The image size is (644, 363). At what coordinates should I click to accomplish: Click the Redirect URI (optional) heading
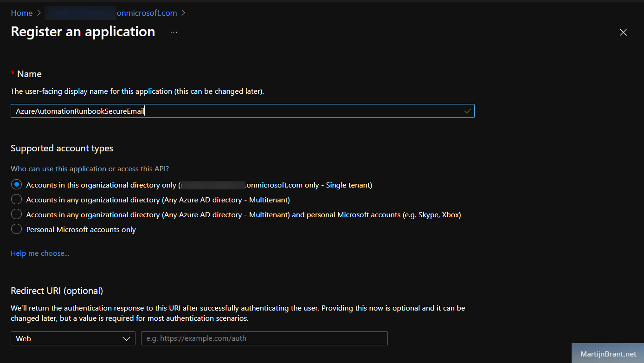click(57, 291)
